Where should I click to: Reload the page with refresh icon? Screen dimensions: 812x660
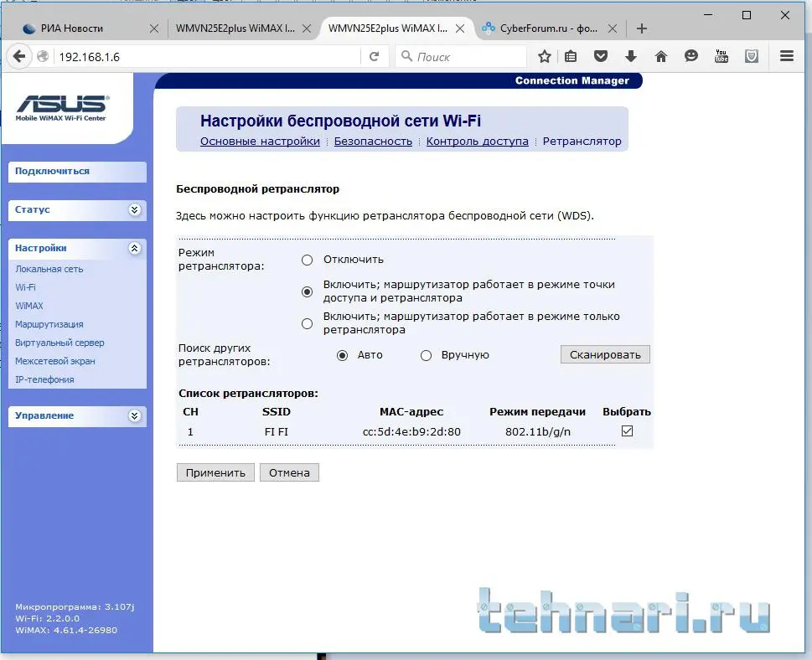374,56
